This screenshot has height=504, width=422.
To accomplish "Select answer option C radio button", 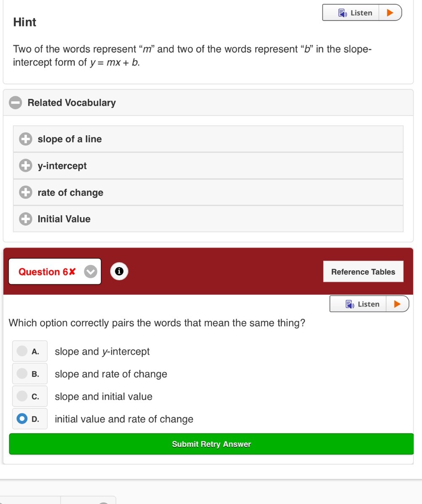I will (x=22, y=396).
